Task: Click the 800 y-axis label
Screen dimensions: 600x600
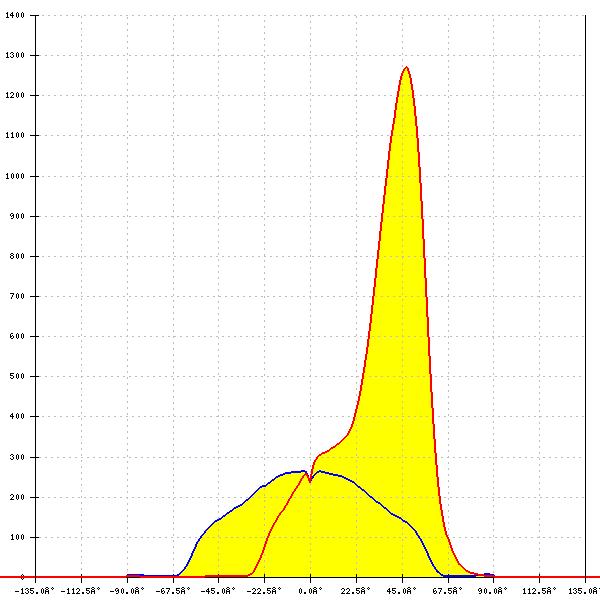Action: [17, 256]
